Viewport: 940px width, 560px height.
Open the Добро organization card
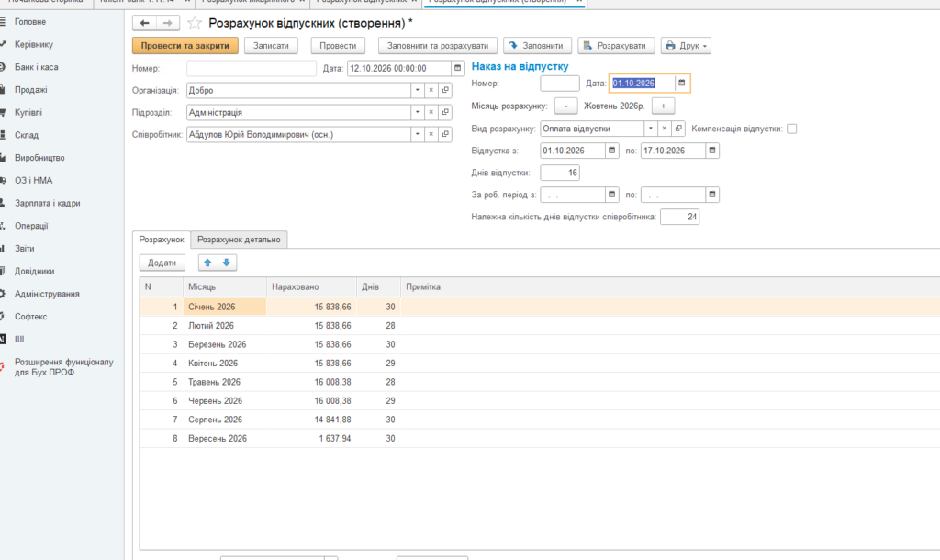(x=445, y=91)
